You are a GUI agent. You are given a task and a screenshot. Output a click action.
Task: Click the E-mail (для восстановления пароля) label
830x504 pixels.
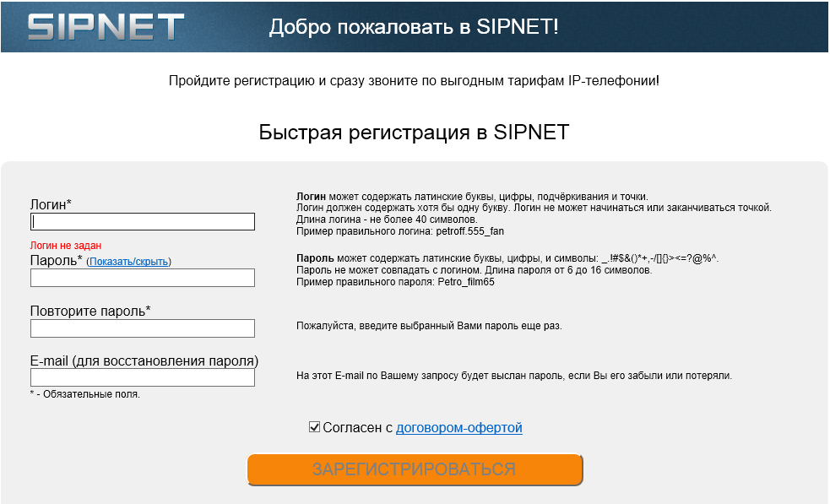(144, 360)
